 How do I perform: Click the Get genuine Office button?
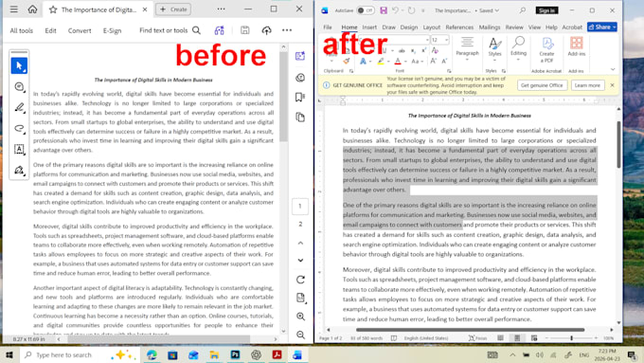(542, 85)
